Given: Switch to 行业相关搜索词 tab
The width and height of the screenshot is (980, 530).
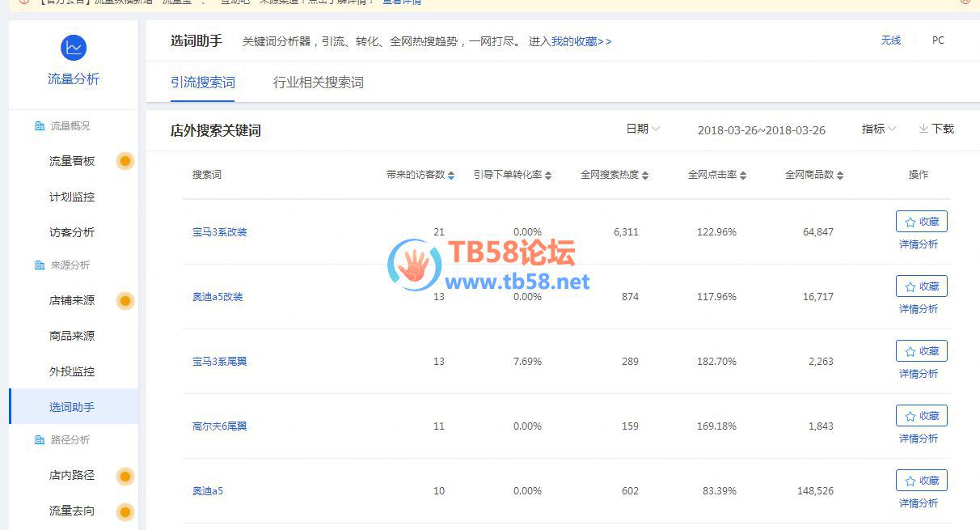Looking at the screenshot, I should [x=318, y=83].
